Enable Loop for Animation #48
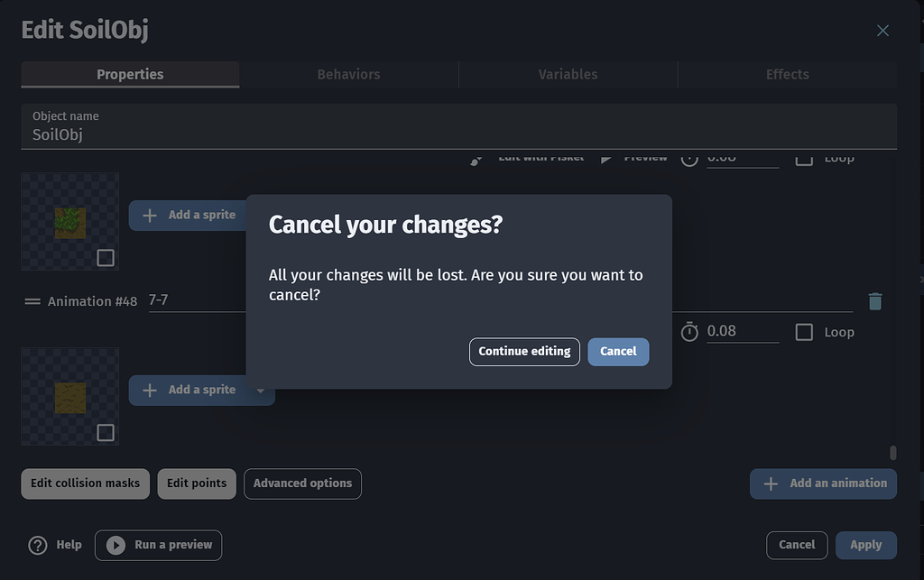924x580 pixels. tap(803, 332)
